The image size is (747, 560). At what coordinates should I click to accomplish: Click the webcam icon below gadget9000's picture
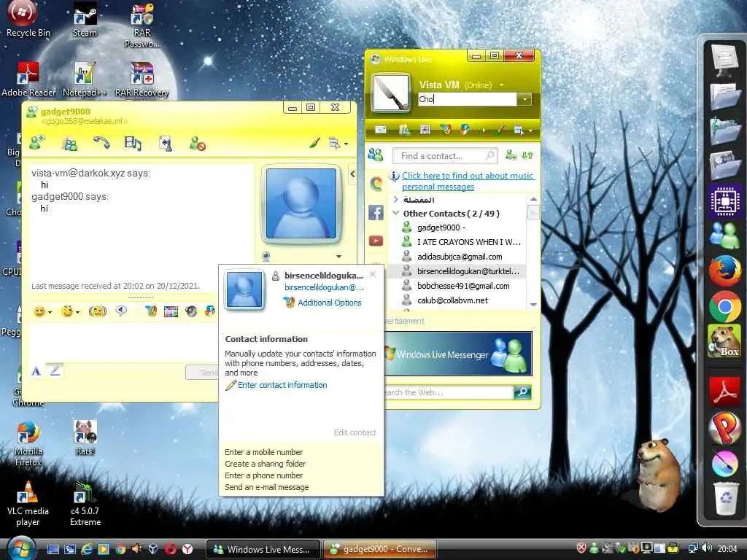point(266,257)
